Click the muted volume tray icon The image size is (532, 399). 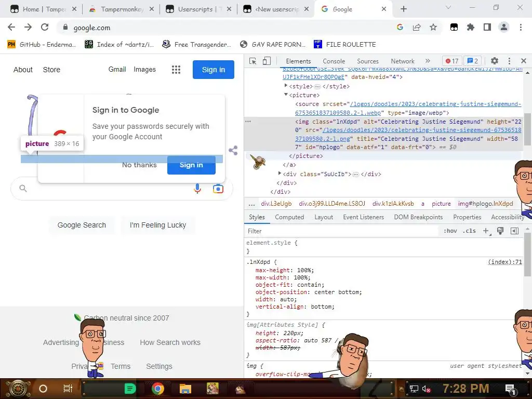pos(426,389)
